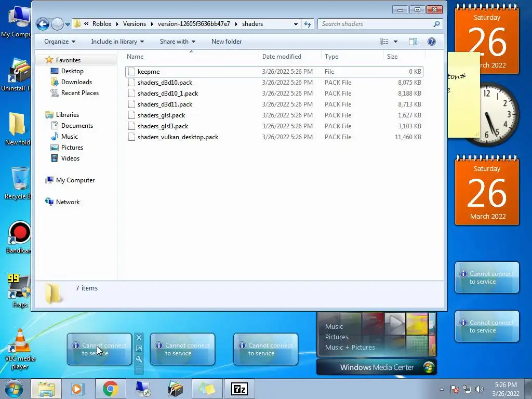The width and height of the screenshot is (532, 399).
Task: Launch Windows Media Player from taskbar
Action: (x=78, y=389)
